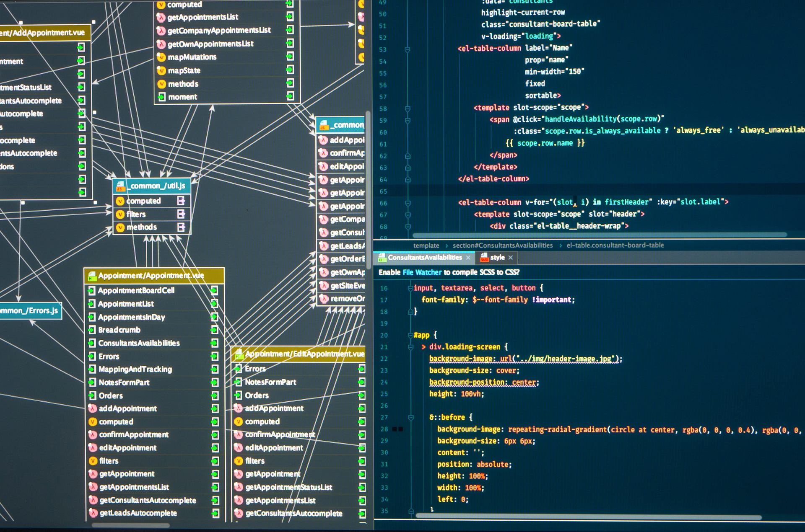Select the el-table.consultant-board-table breadcrumb

click(x=615, y=245)
